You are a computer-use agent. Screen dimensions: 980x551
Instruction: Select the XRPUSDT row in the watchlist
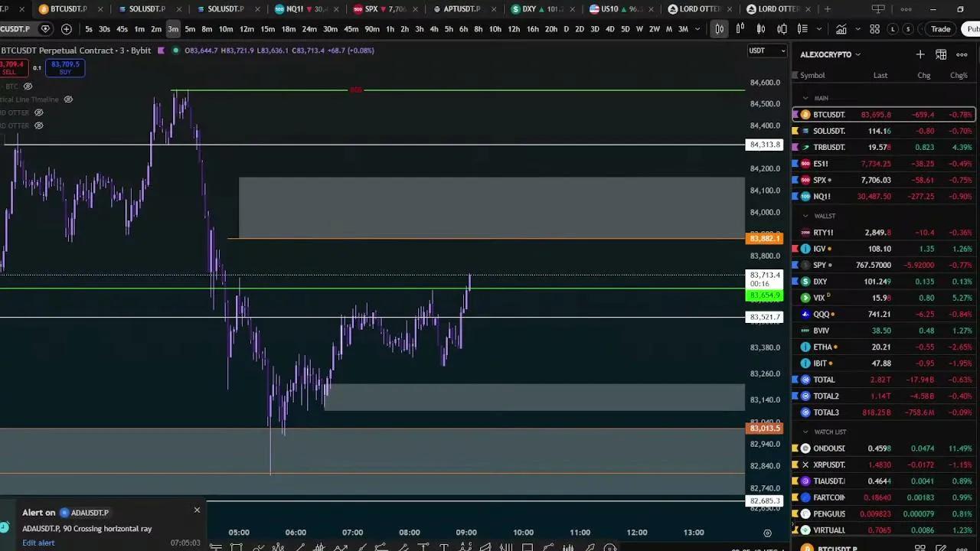point(884,465)
